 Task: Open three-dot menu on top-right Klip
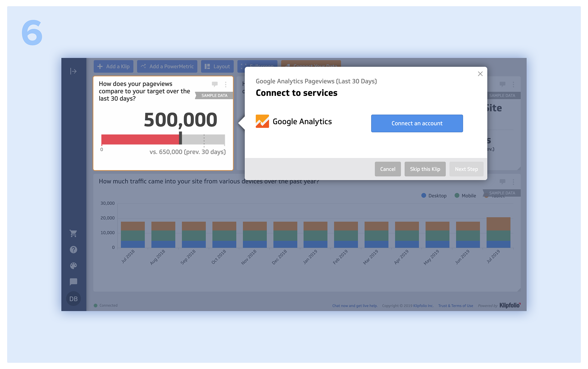coord(514,84)
